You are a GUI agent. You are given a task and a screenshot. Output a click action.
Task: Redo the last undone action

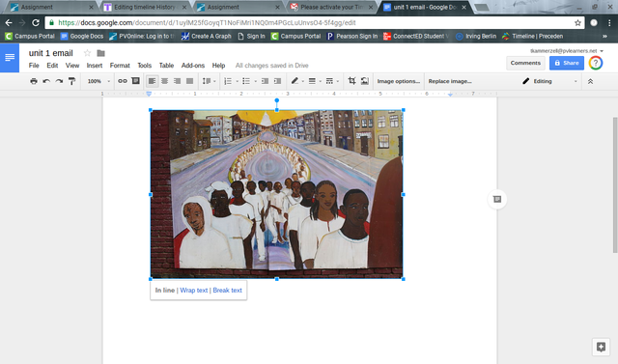click(59, 81)
